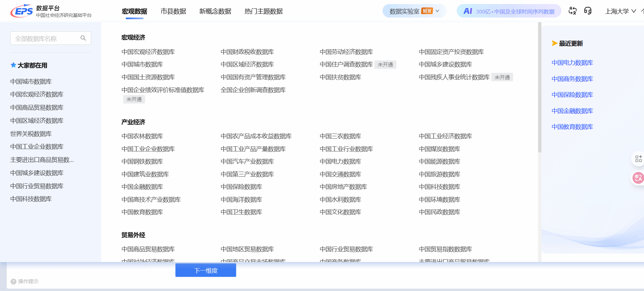This screenshot has width=644, height=291.
Task: Switch to the 市县数据 tab
Action: coord(173,11)
